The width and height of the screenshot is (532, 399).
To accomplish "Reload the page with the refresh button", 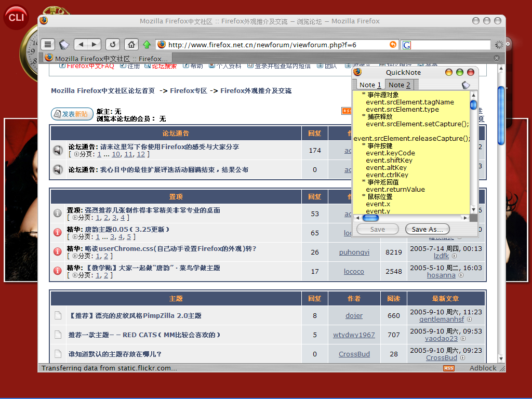I will coord(113,45).
